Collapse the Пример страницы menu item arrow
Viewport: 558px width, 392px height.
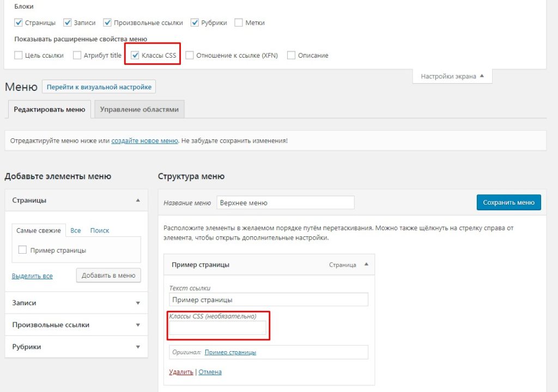tap(366, 265)
